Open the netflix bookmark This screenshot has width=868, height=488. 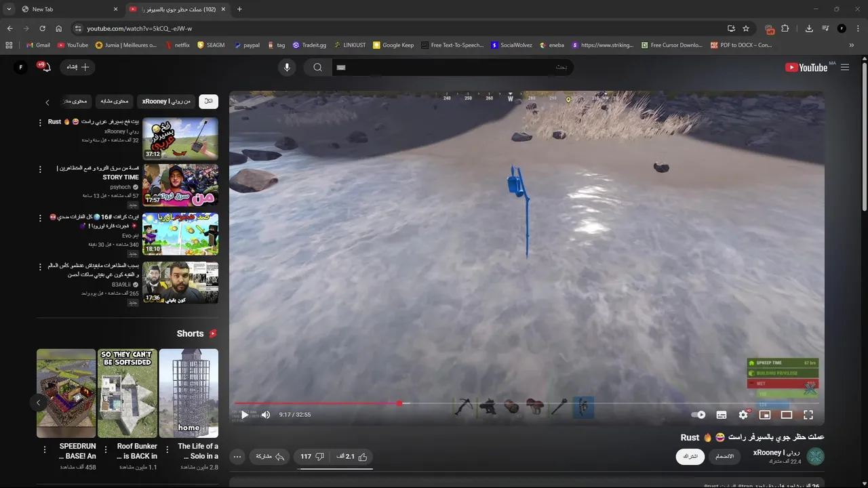coord(177,45)
